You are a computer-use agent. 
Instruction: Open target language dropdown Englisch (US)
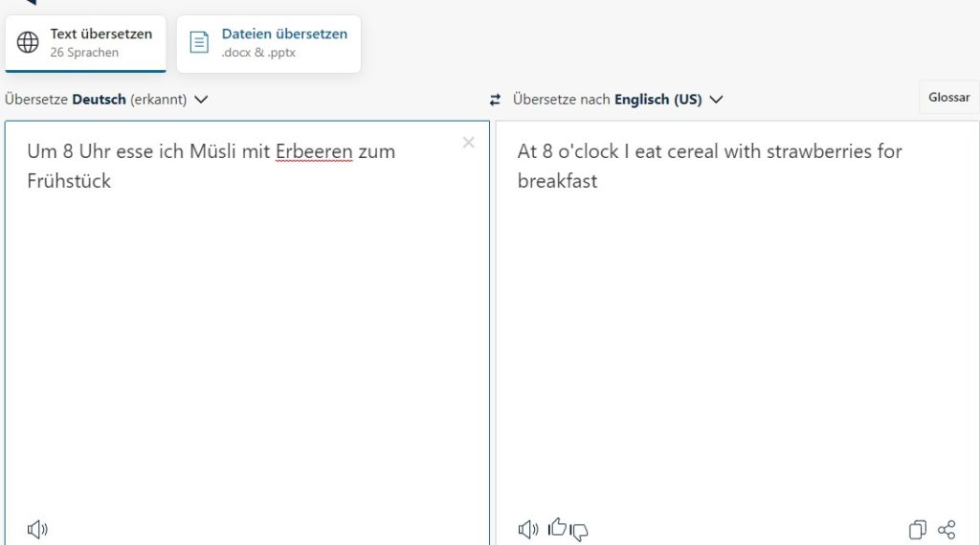(617, 100)
